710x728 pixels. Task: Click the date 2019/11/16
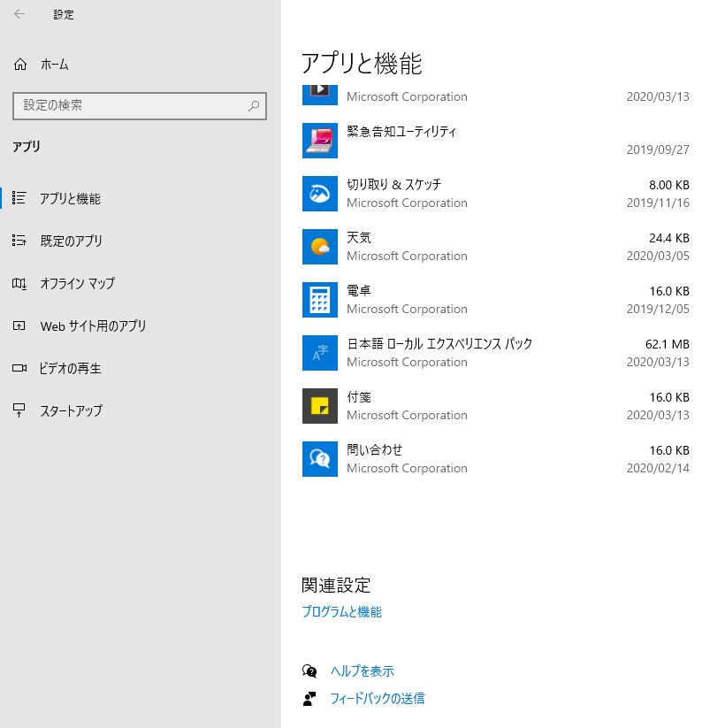658,203
